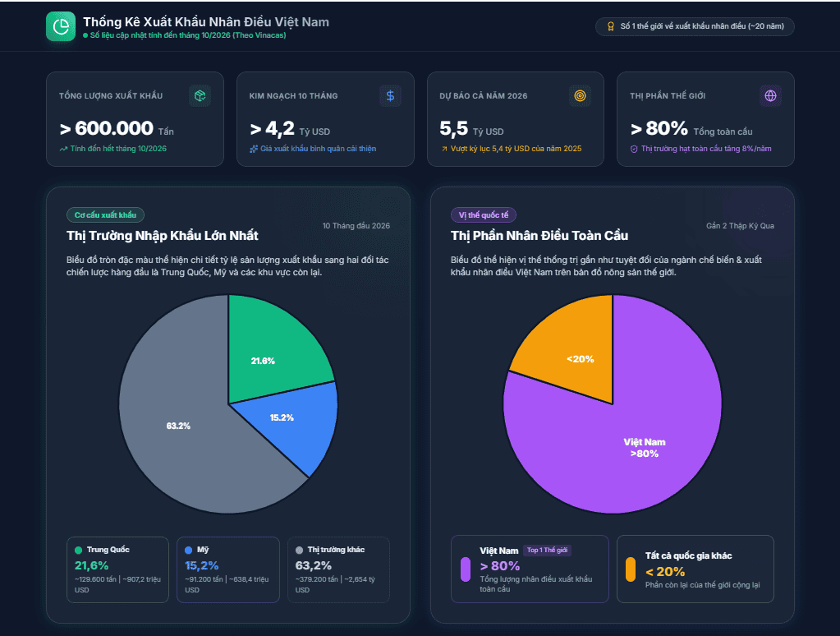Click the shield icon beside Thị trường hạt toàn cầu

click(x=634, y=149)
